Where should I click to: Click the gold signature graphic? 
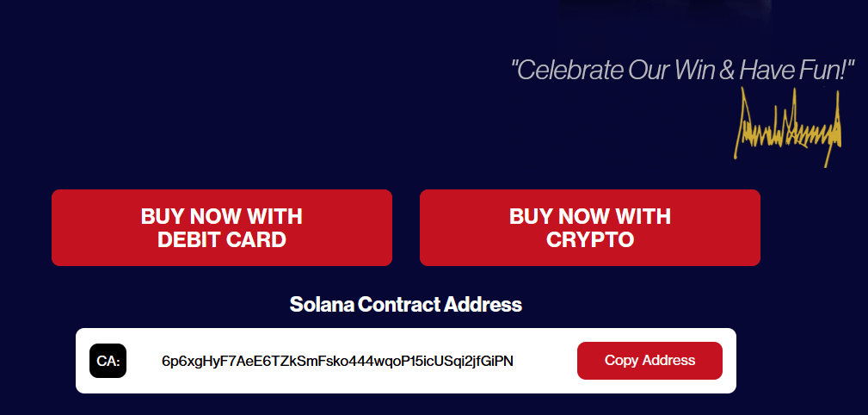tap(788, 127)
